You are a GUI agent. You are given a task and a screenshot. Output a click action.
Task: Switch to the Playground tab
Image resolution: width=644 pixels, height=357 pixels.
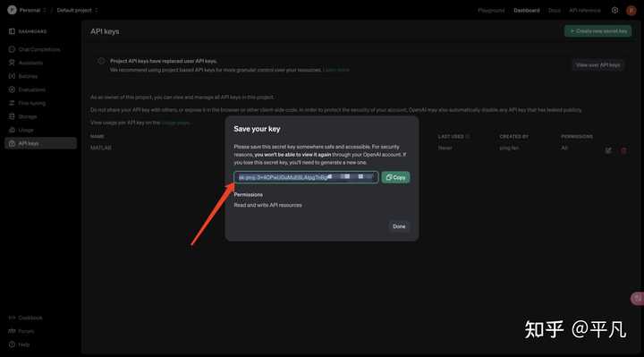[x=491, y=10]
